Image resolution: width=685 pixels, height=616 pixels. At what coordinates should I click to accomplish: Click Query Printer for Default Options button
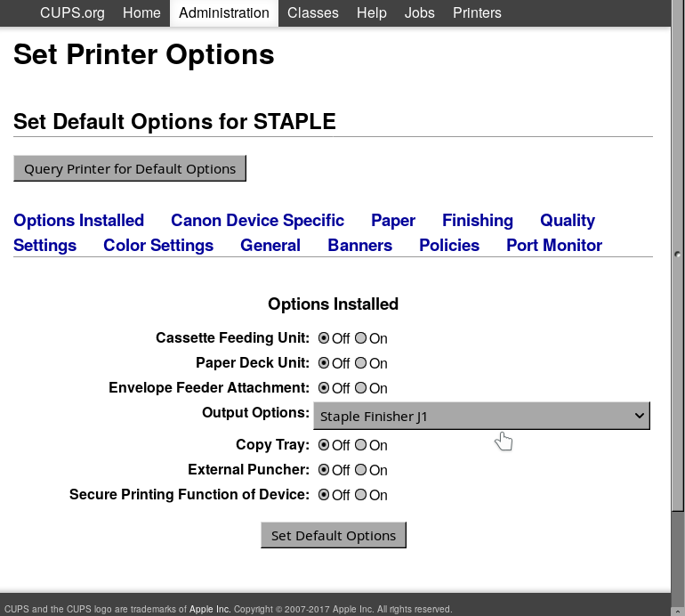pyautogui.click(x=130, y=168)
